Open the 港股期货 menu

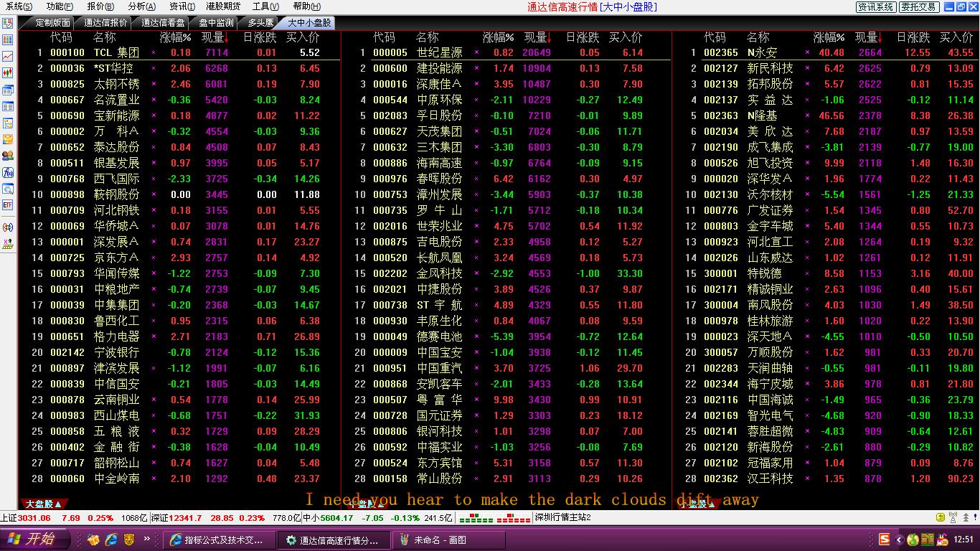coord(224,6)
